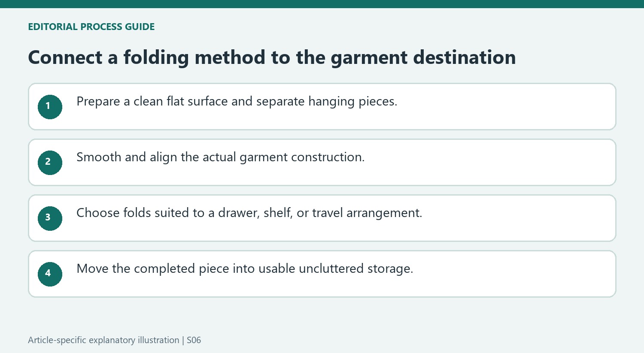Click the 'Connect a folding method' title
The height and width of the screenshot is (353, 644).
[x=272, y=57]
